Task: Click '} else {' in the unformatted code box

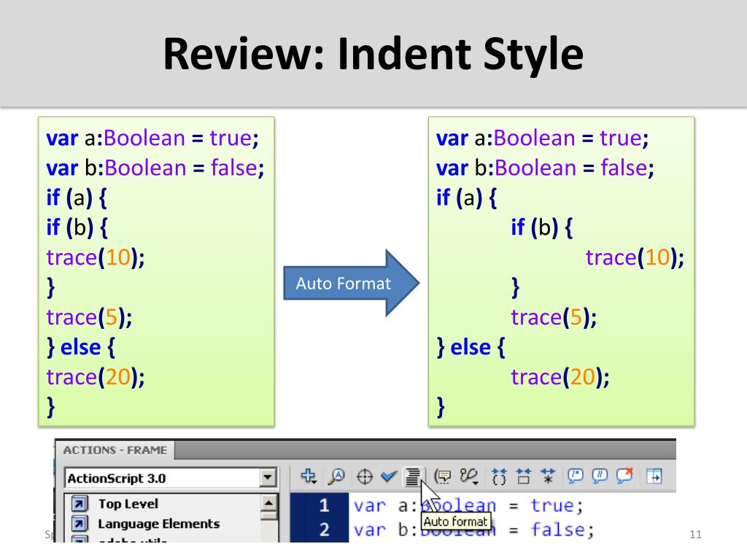Action: pos(80,347)
